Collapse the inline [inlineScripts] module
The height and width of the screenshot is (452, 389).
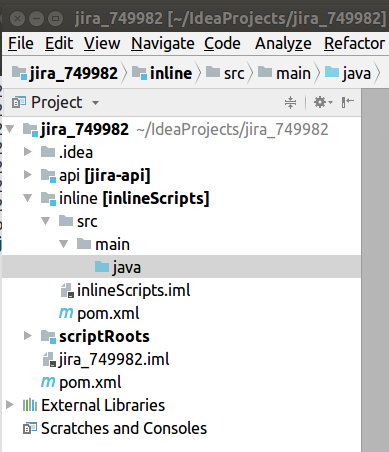(28, 198)
